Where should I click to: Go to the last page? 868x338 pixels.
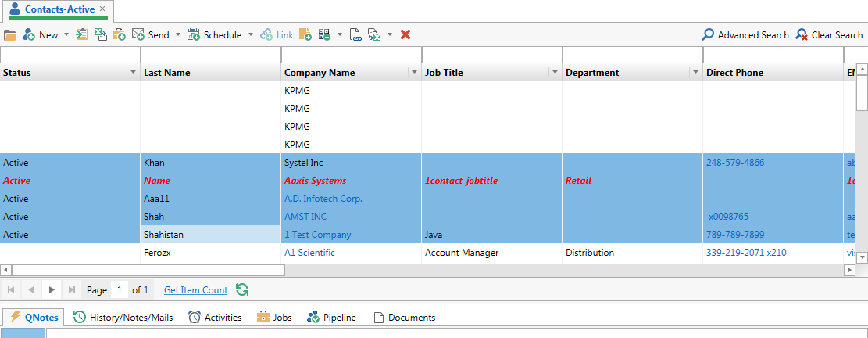tap(71, 289)
